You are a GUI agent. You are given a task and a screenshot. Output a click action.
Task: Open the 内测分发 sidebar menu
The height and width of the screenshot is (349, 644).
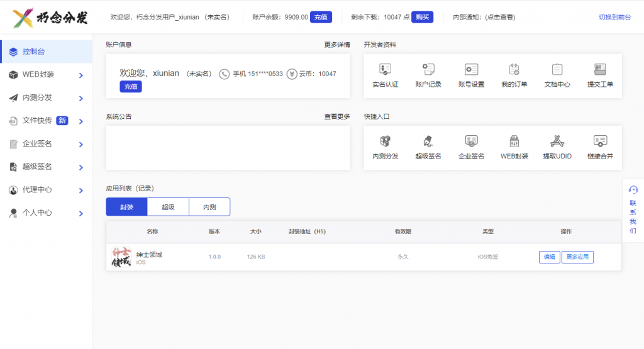pos(46,97)
